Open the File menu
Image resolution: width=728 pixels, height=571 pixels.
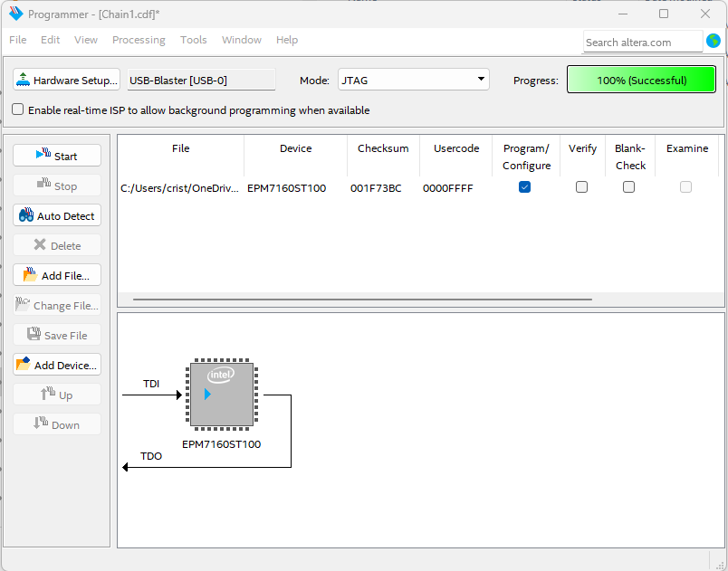pos(18,40)
